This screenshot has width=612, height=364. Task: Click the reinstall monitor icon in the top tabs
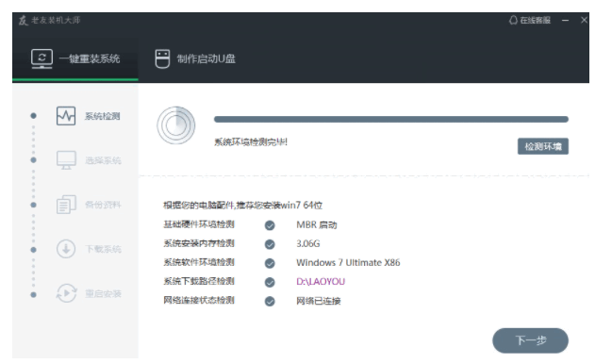tap(41, 58)
